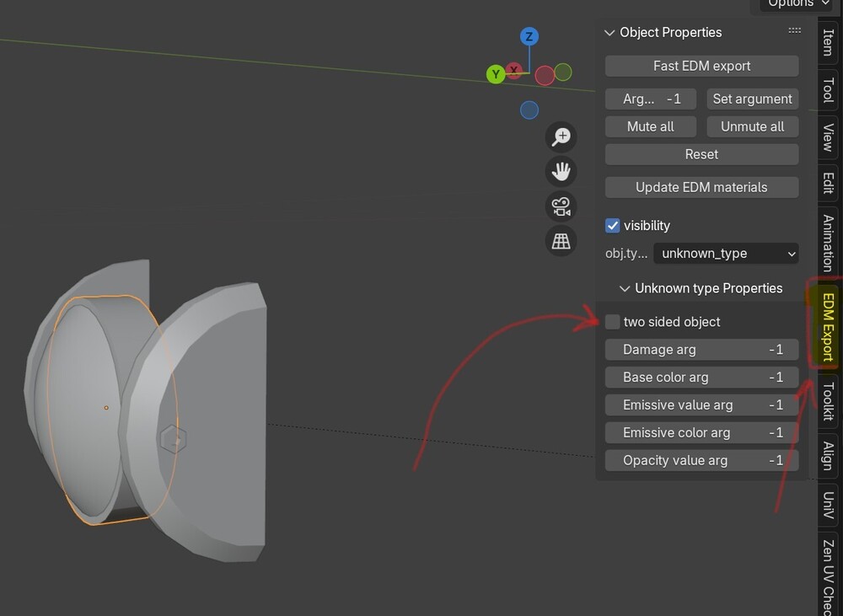The image size is (843, 616).
Task: Collapse the Object Properties panel
Action: (x=609, y=33)
